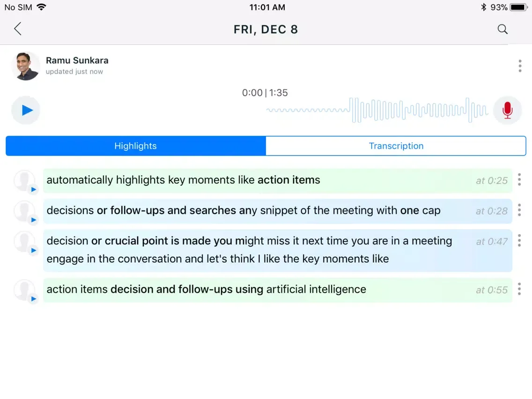Open options for the 0:28 highlight

(x=519, y=210)
